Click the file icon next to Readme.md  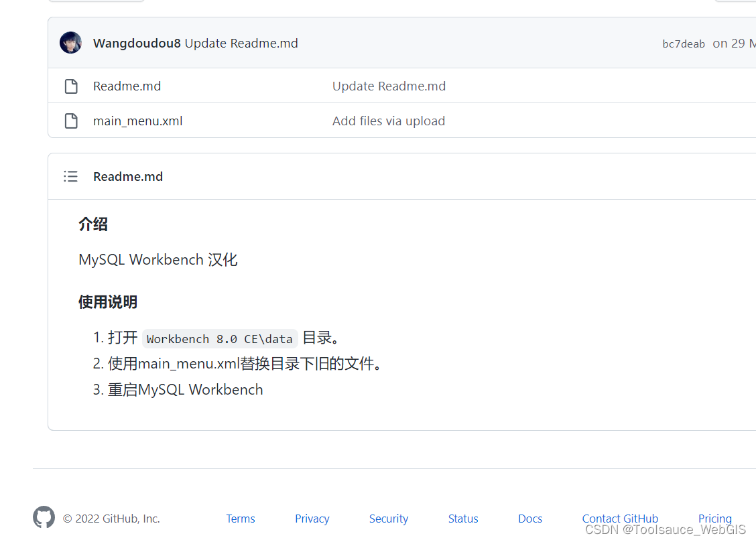pyautogui.click(x=71, y=86)
